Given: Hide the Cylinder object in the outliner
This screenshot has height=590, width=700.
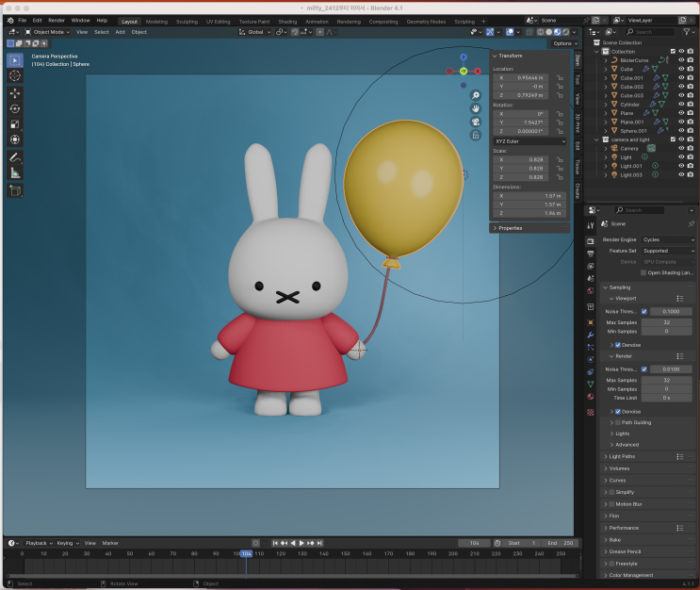Looking at the screenshot, I should 681,105.
